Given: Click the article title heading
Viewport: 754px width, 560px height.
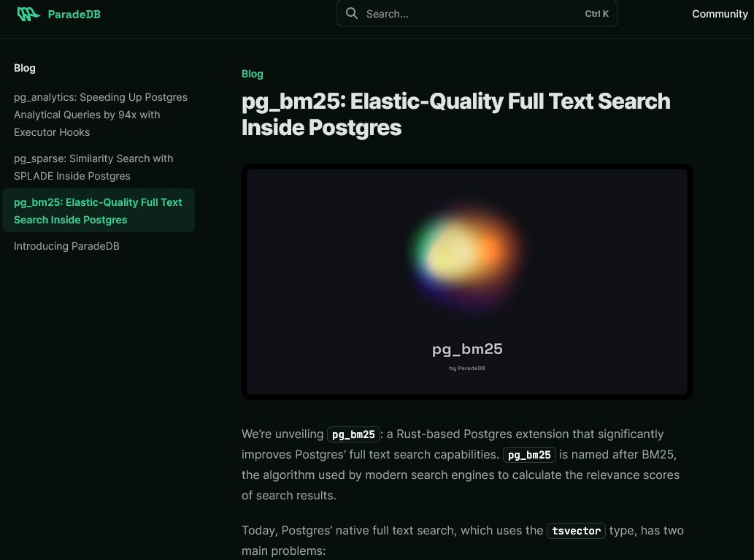Looking at the screenshot, I should [456, 115].
